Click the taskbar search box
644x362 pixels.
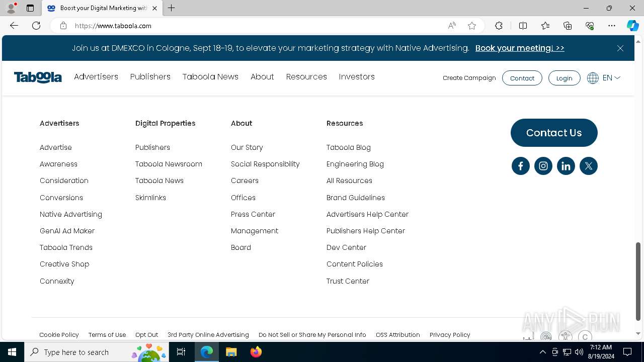click(97, 352)
